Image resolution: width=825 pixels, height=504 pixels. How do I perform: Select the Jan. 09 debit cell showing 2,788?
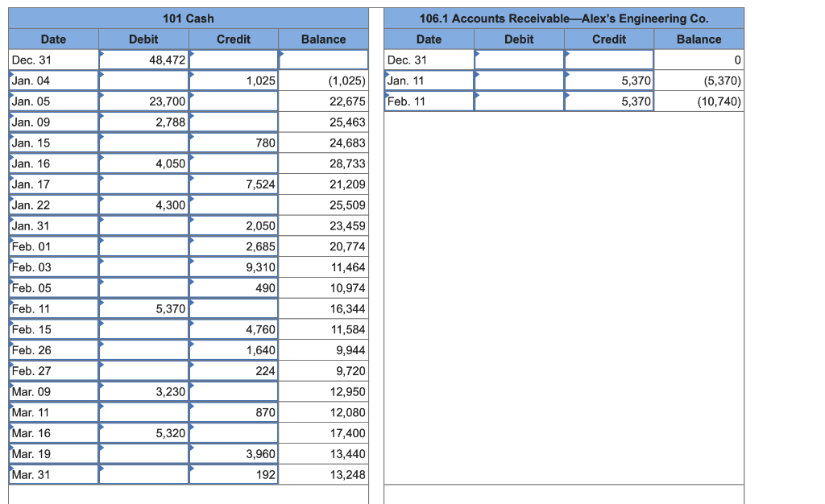[x=143, y=122]
